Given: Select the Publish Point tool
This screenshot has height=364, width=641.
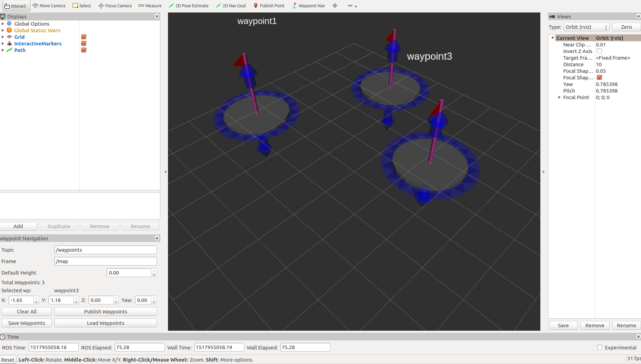Looking at the screenshot, I should pyautogui.click(x=269, y=6).
